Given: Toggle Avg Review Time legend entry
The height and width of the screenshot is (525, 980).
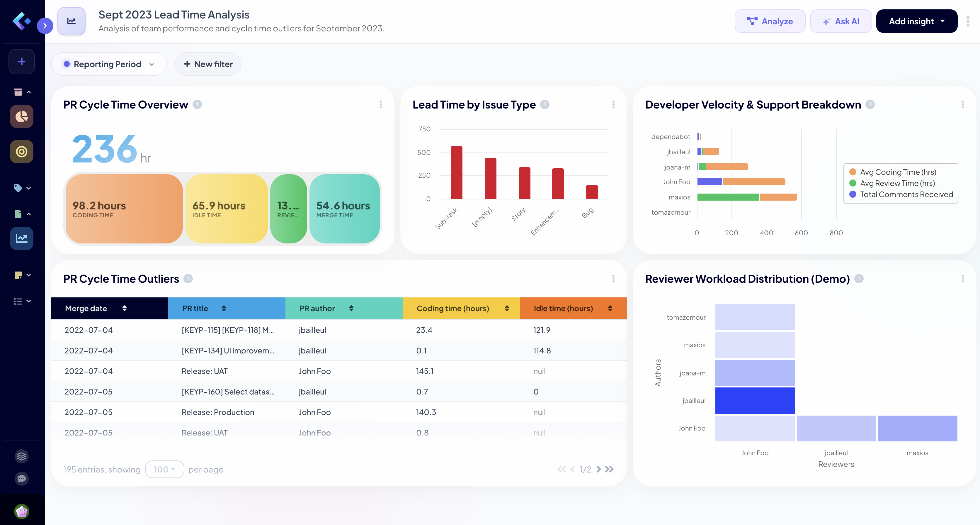Looking at the screenshot, I should (x=892, y=183).
